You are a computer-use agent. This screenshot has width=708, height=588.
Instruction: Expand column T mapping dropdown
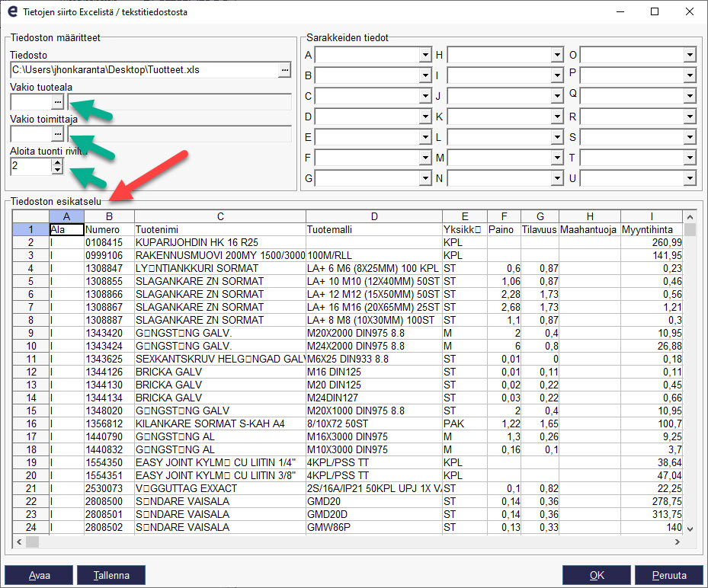[x=690, y=158]
